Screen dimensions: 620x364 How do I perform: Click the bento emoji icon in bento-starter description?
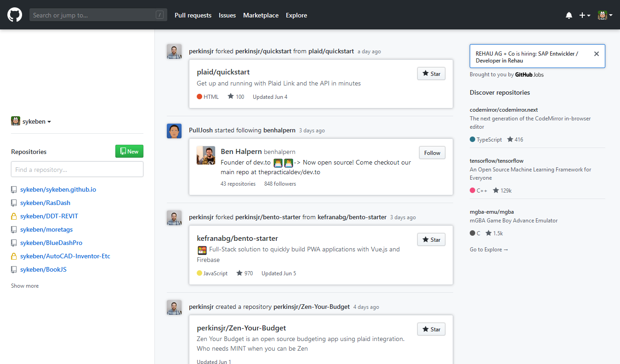202,250
